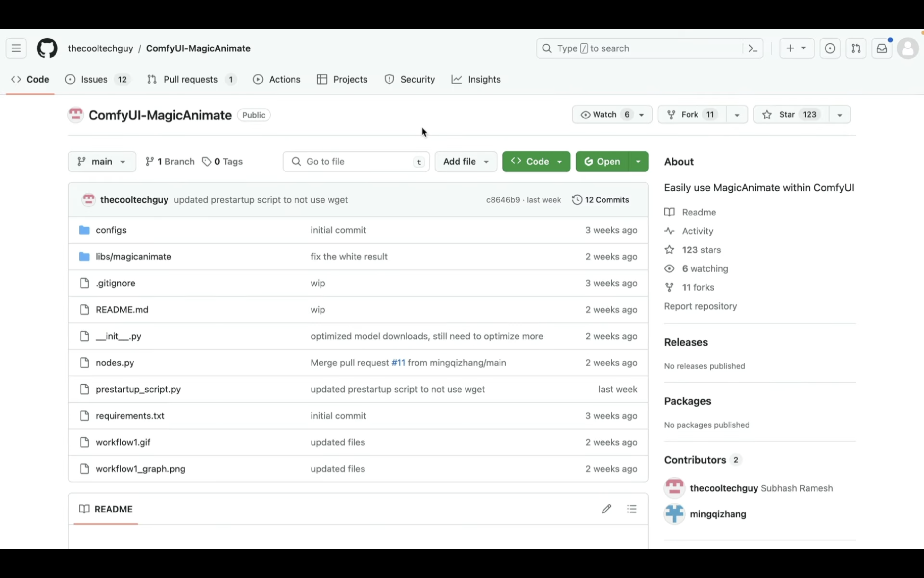This screenshot has width=924, height=578.
Task: Open the green Code clone dropdown
Action: click(x=536, y=161)
